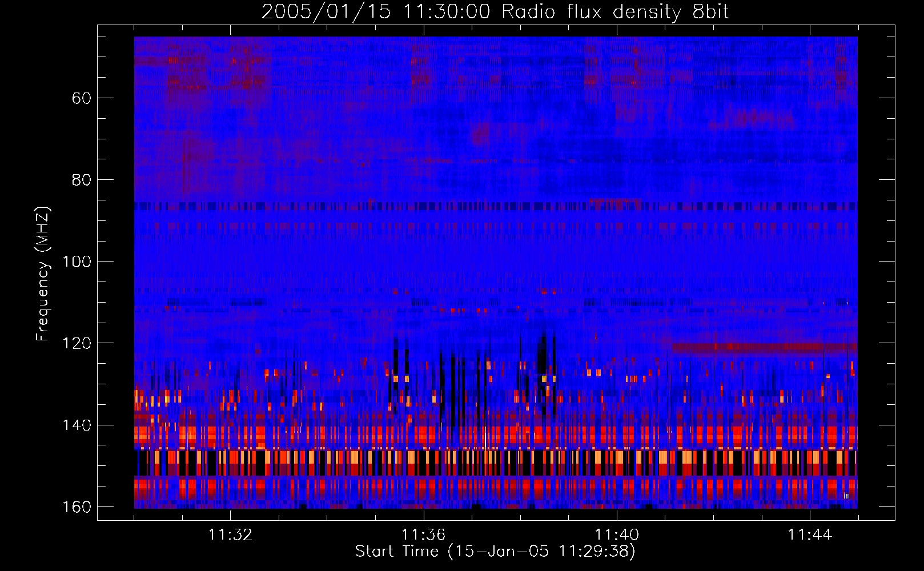Click the 60 frequency tick label
Image resolution: width=924 pixels, height=571 pixels.
pyautogui.click(x=82, y=98)
